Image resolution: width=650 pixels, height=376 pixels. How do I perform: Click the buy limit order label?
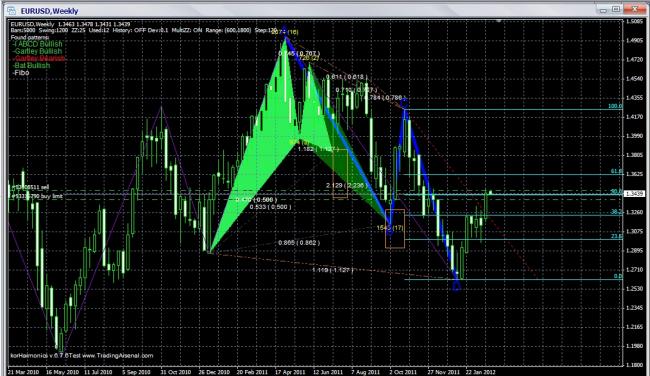coord(36,196)
